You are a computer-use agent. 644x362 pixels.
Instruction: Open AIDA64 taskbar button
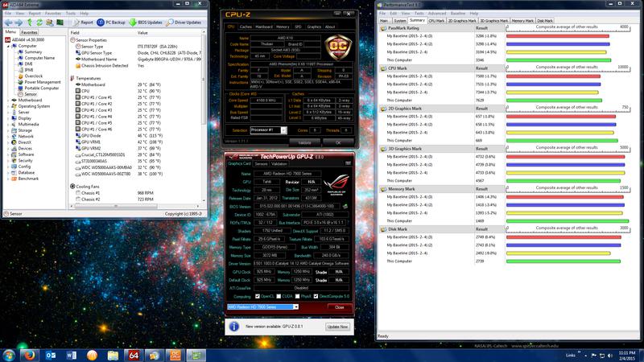point(134,355)
